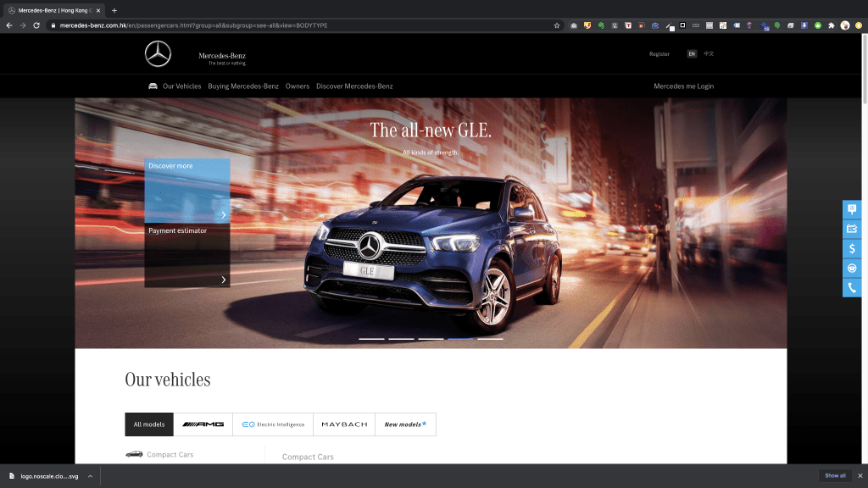Open the Payment estimator tile
The width and height of the screenshot is (868, 488).
click(x=187, y=255)
